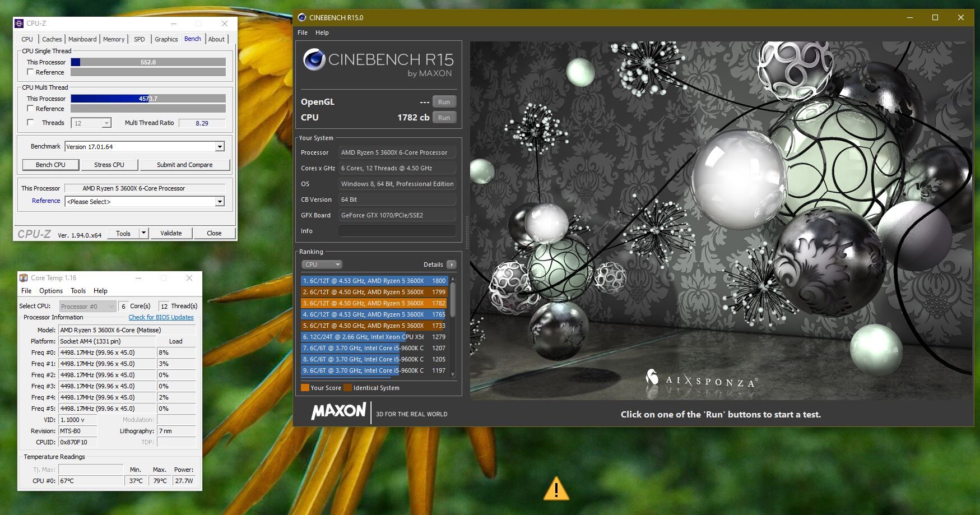Screen dimensions: 980x515
Task: Select ranking row 5 scoring 1733
Action: (374, 326)
